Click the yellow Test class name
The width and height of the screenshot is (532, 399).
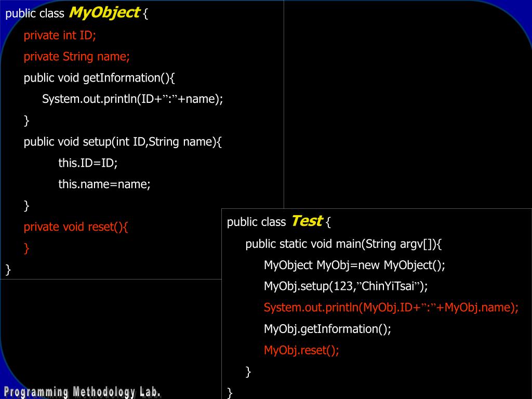[x=307, y=221]
